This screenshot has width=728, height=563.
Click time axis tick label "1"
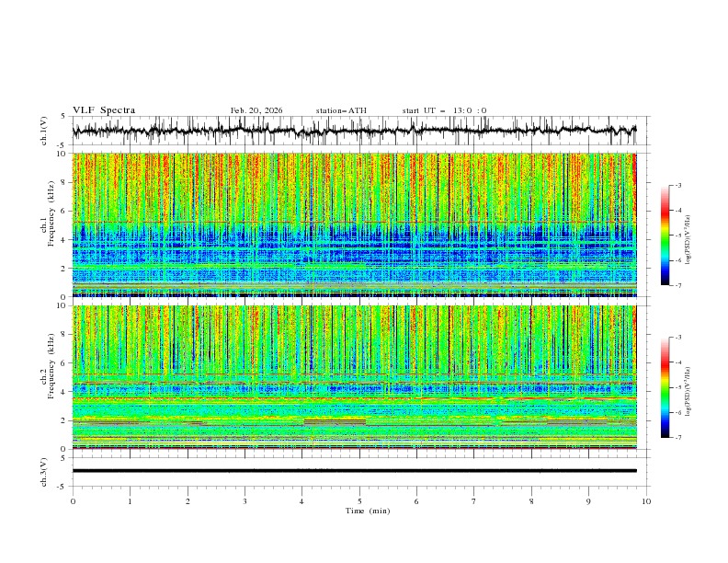click(130, 501)
